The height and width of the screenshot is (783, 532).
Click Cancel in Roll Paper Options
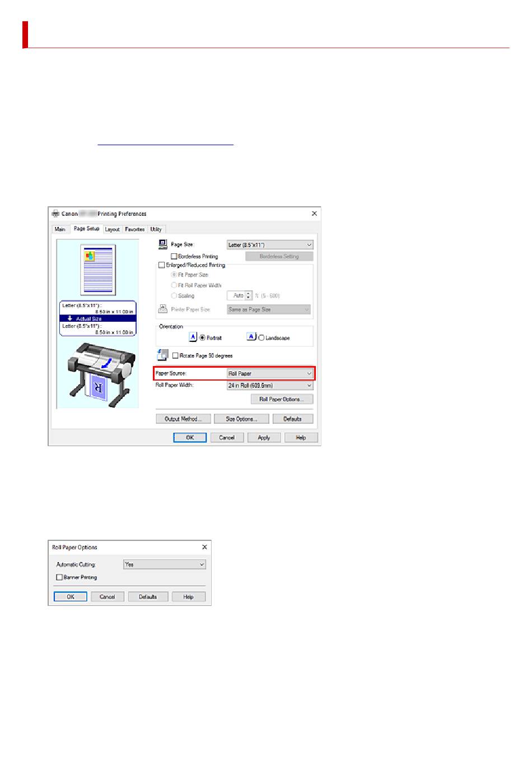108,597
